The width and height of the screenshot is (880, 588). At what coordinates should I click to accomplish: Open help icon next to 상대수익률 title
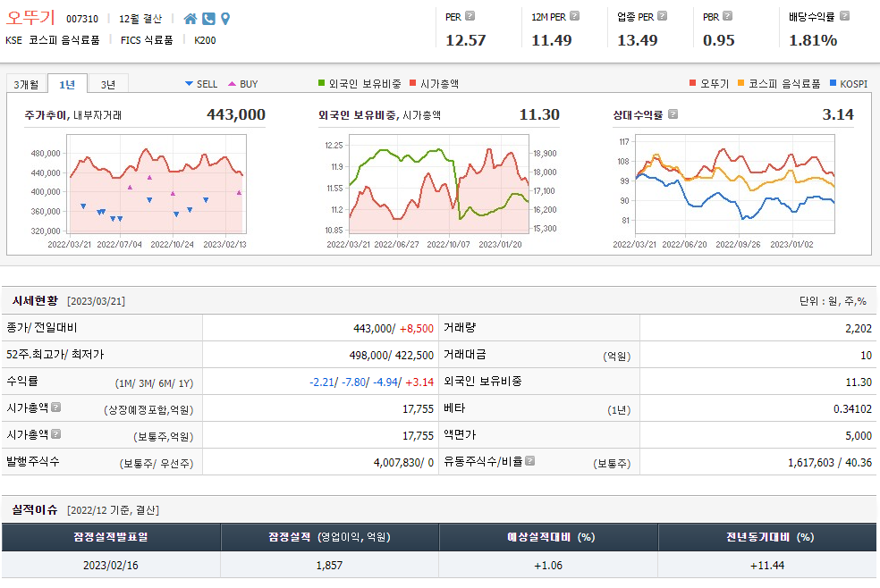(x=673, y=114)
